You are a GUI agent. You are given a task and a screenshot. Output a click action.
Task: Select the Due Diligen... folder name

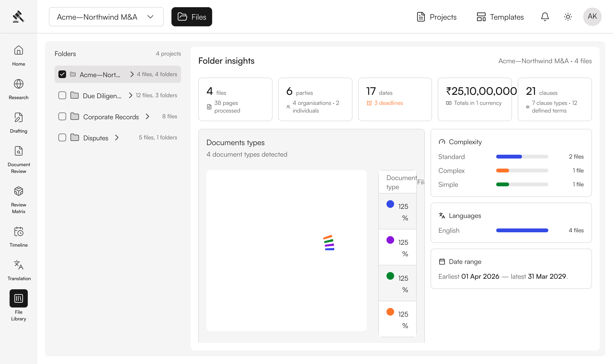(102, 96)
